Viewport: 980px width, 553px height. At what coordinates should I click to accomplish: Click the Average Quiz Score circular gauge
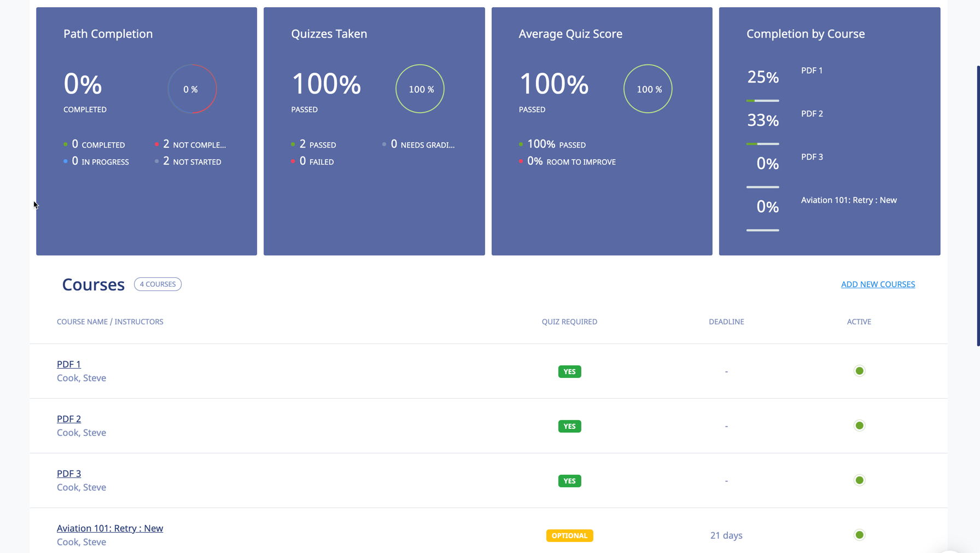[x=647, y=89]
